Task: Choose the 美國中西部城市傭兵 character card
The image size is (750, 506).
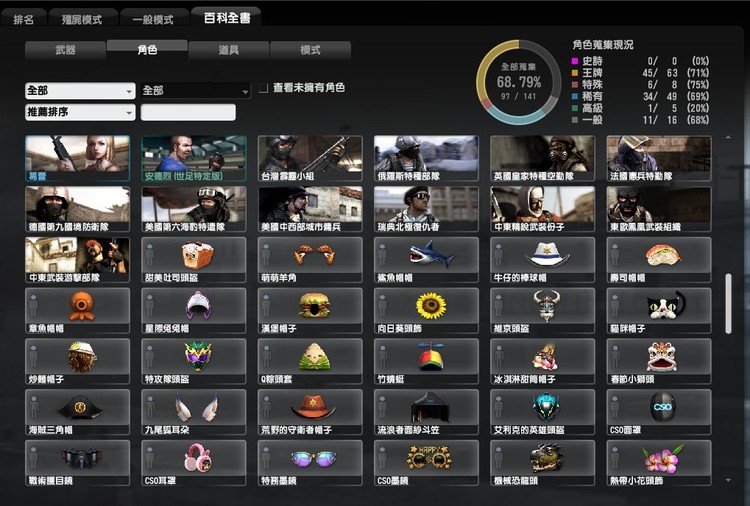Action: click(x=310, y=209)
